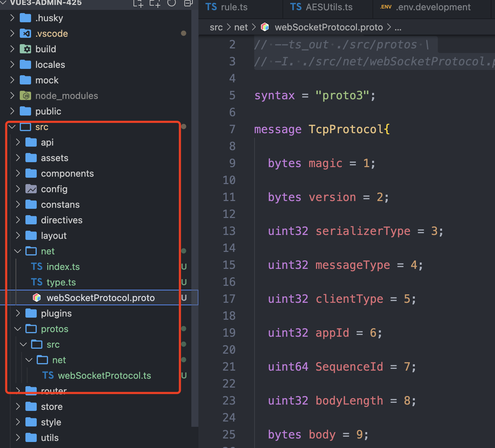The height and width of the screenshot is (448, 495).
Task: Click the New Folder icon in Explorer header
Action: pos(155,3)
